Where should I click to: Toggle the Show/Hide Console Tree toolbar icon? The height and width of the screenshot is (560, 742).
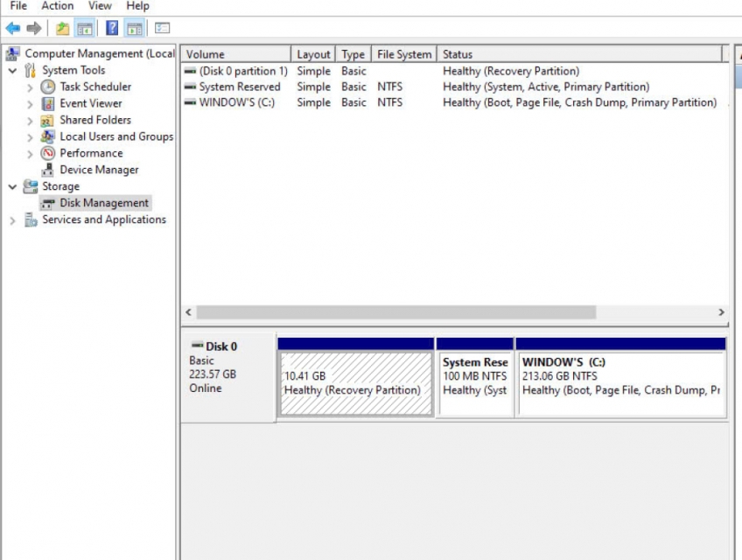click(85, 29)
